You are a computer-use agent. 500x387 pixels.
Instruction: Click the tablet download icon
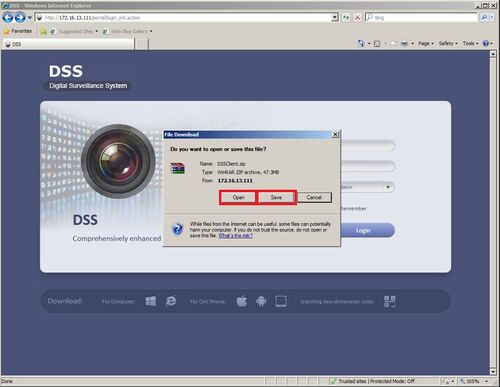[281, 301]
